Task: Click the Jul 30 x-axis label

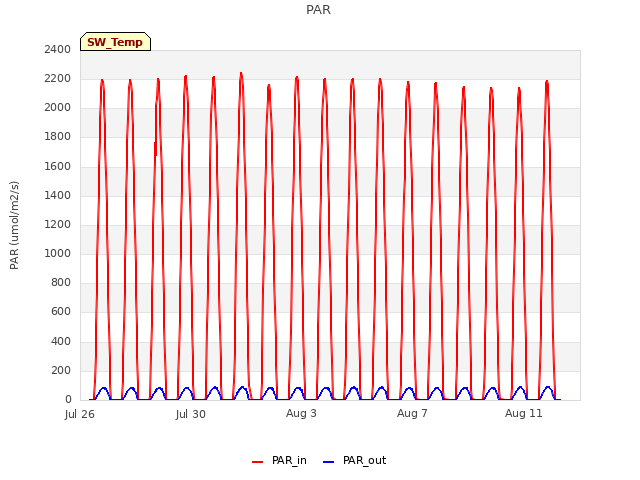Action: coord(191,414)
